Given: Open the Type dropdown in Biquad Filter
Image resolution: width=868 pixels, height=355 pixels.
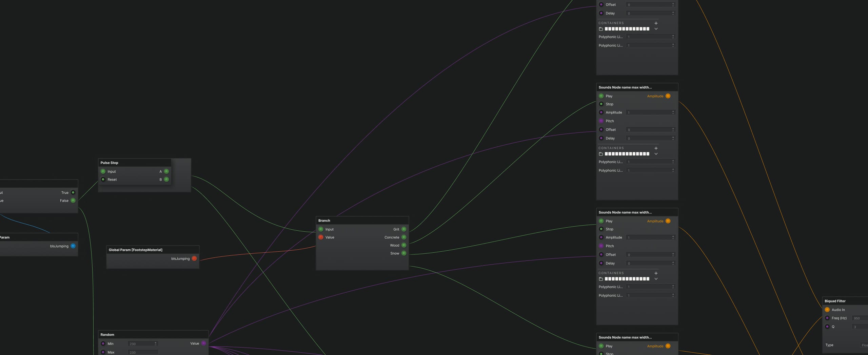Looking at the screenshot, I should (x=864, y=345).
